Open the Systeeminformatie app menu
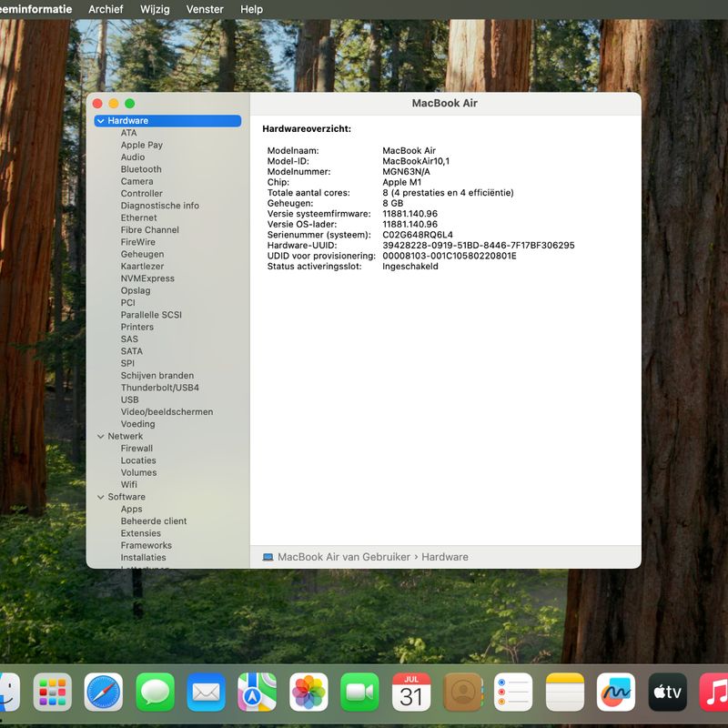 pyautogui.click(x=35, y=9)
